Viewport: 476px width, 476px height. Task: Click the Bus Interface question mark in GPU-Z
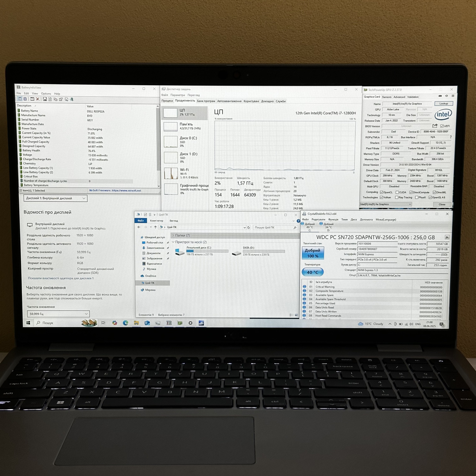point(451,137)
